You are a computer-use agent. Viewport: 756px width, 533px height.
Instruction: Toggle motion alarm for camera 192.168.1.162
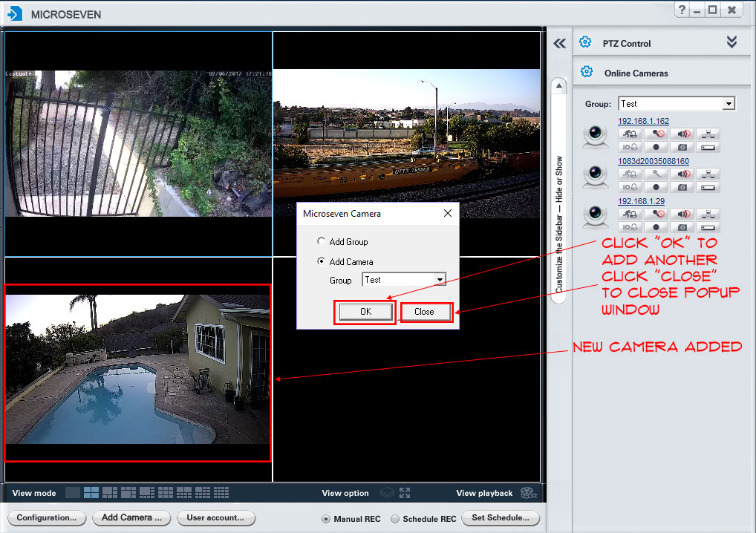click(630, 134)
